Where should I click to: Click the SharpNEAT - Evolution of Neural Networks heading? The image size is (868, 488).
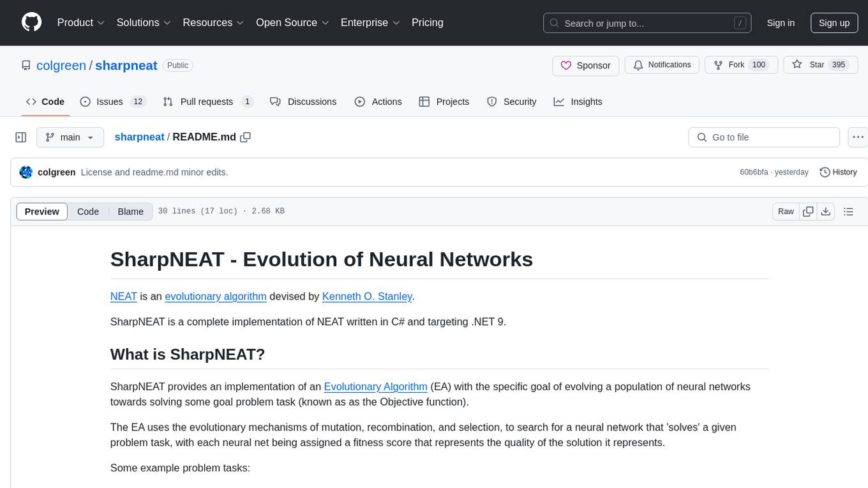click(x=322, y=259)
